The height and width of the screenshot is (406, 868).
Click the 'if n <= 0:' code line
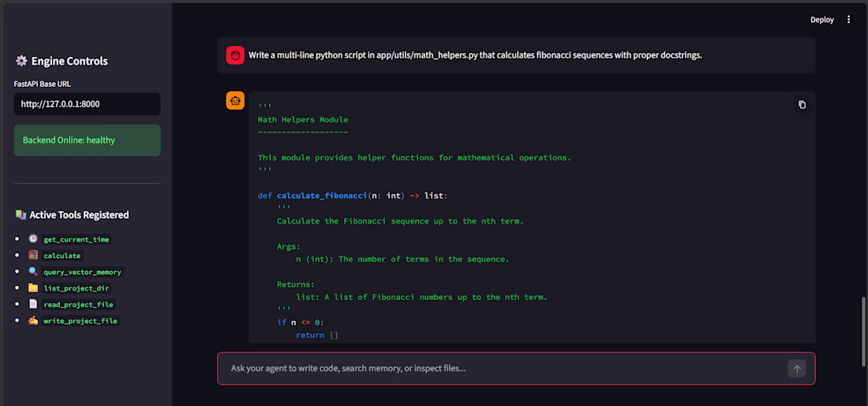(300, 322)
